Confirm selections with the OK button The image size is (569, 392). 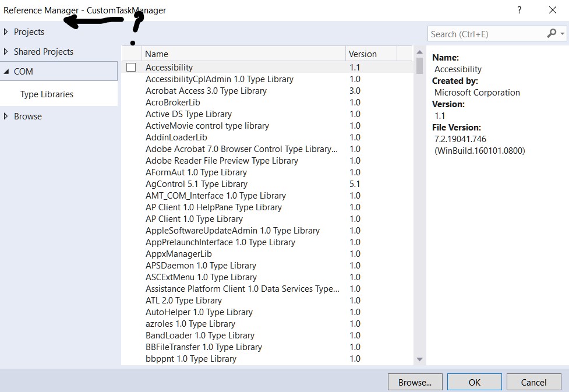tap(473, 382)
